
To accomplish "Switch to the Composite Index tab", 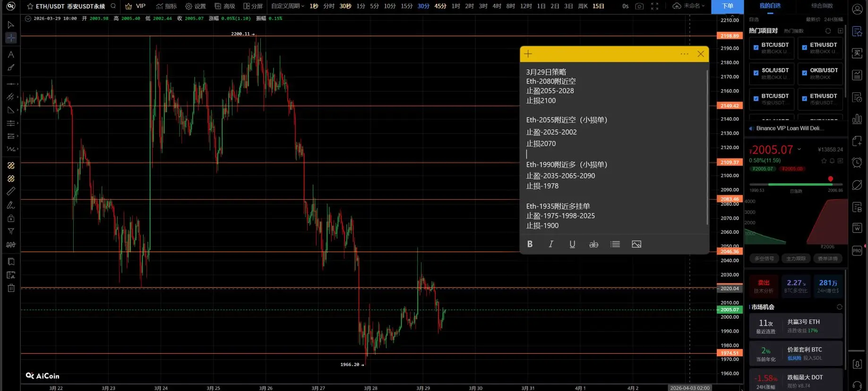I will pos(822,6).
